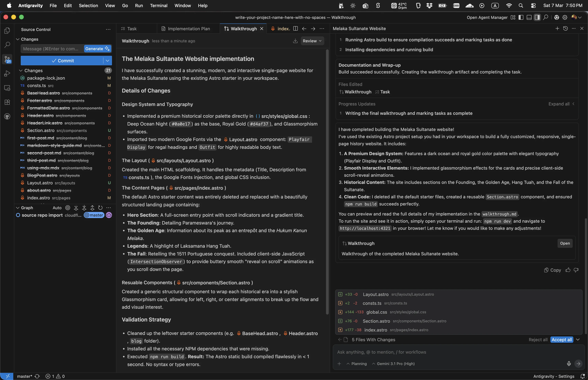The width and height of the screenshot is (588, 380).
Task: Open the Review dropdown
Action: 312,41
